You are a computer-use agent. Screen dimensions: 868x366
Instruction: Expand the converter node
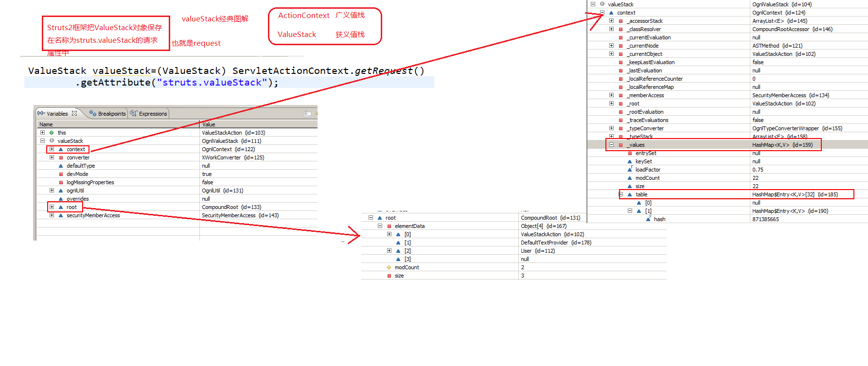pos(52,157)
